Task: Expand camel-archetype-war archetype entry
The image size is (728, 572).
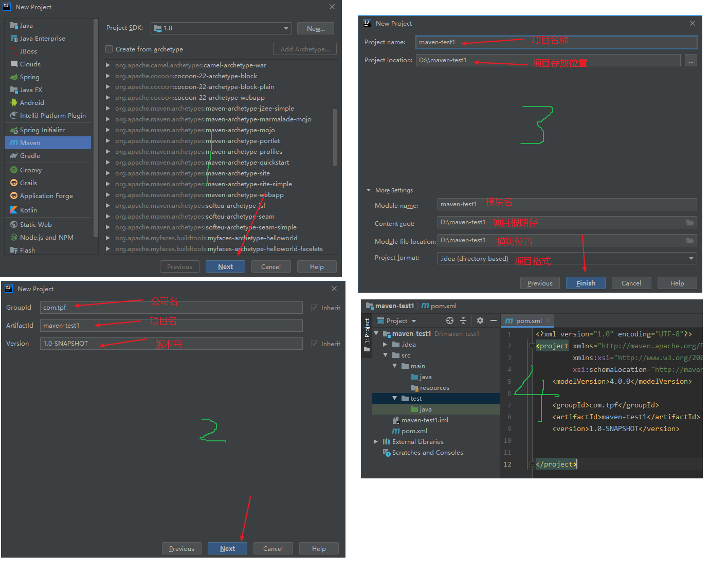Action: 108,65
